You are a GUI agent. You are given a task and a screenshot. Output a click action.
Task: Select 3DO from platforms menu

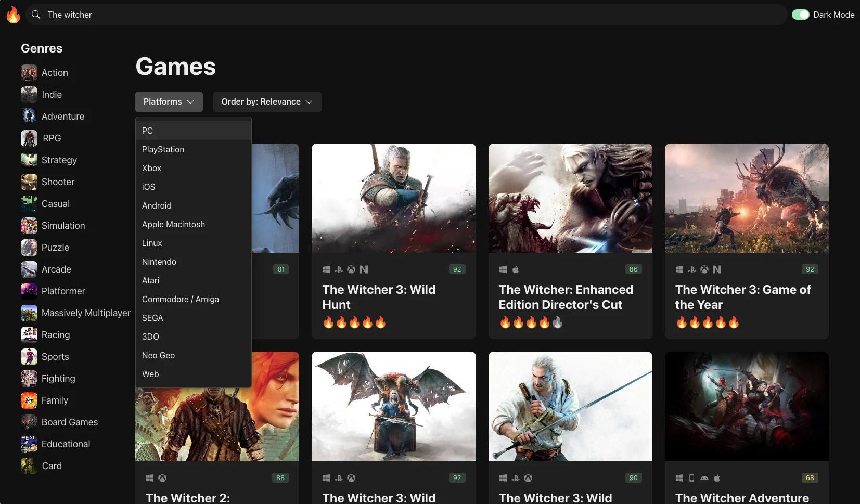(194, 337)
